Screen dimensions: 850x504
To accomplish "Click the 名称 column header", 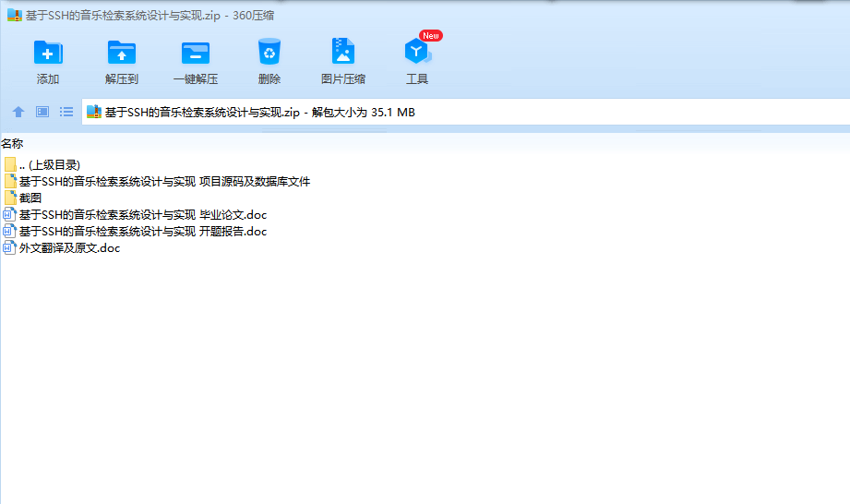I will pos(12,144).
